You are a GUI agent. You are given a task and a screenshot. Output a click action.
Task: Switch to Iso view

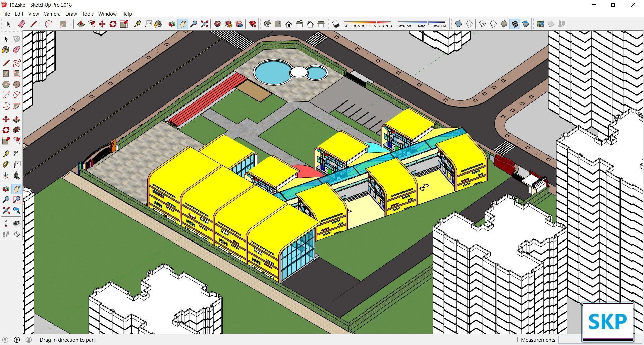(267, 24)
